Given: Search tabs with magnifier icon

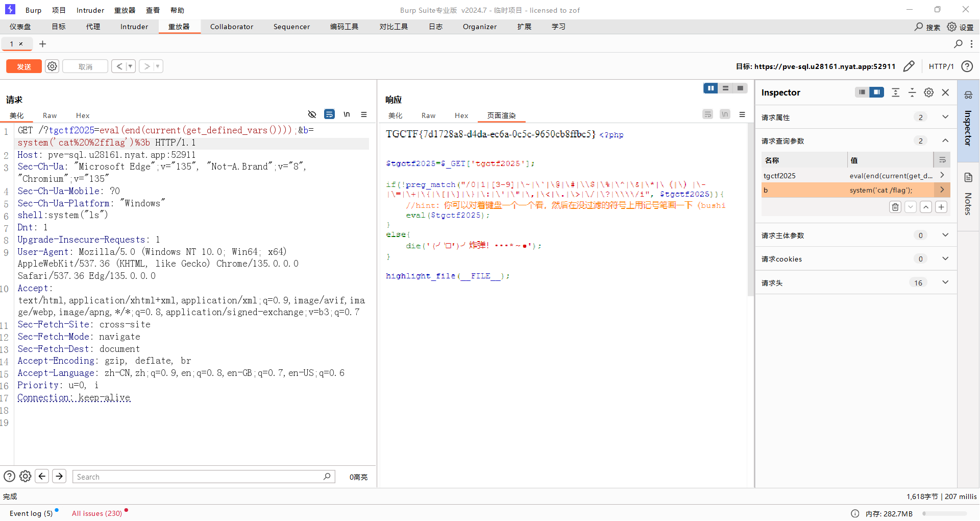Looking at the screenshot, I should (958, 44).
